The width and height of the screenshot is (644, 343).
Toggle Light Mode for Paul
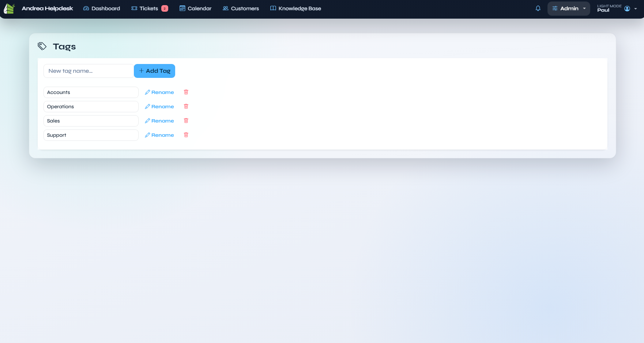609,6
